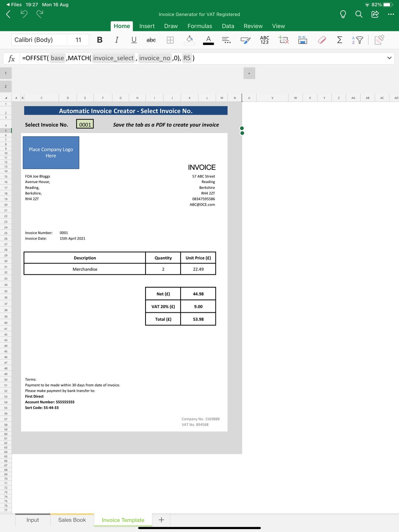The width and height of the screenshot is (399, 532).
Task: Expand the formula bar chevron
Action: [389, 58]
